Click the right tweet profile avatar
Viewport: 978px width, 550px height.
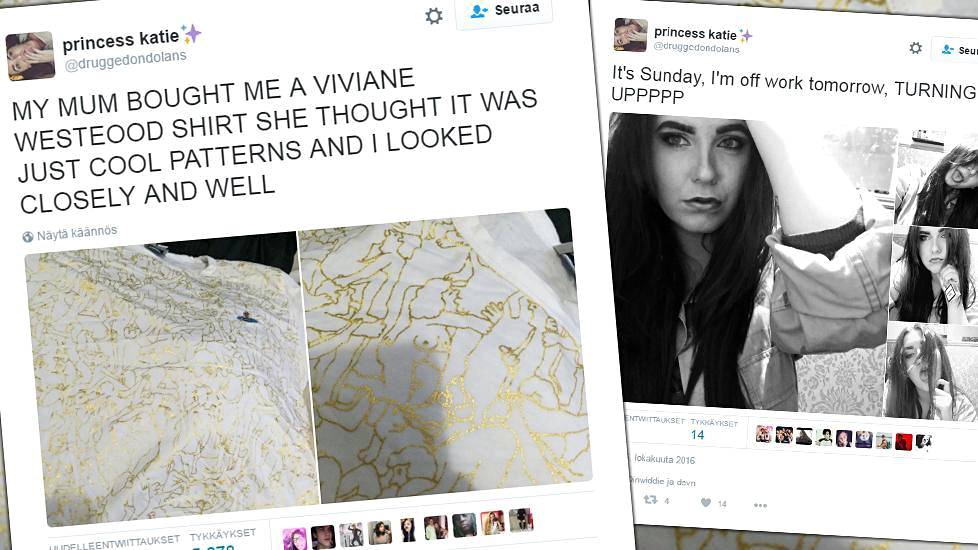pos(631,35)
